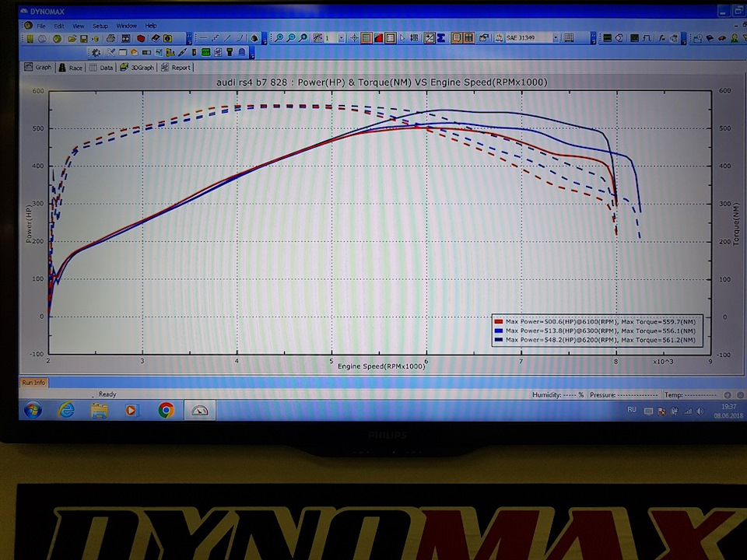Click the green user person icon

734,38
